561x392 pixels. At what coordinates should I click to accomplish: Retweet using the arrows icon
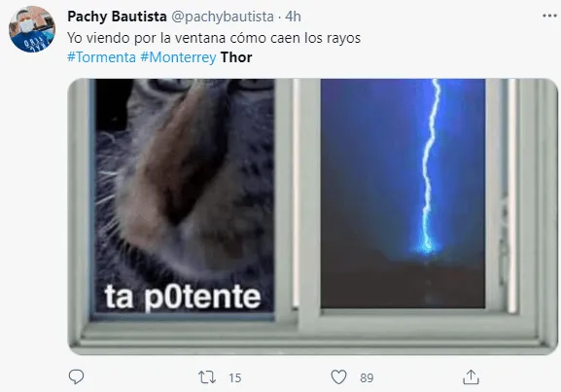click(x=207, y=377)
